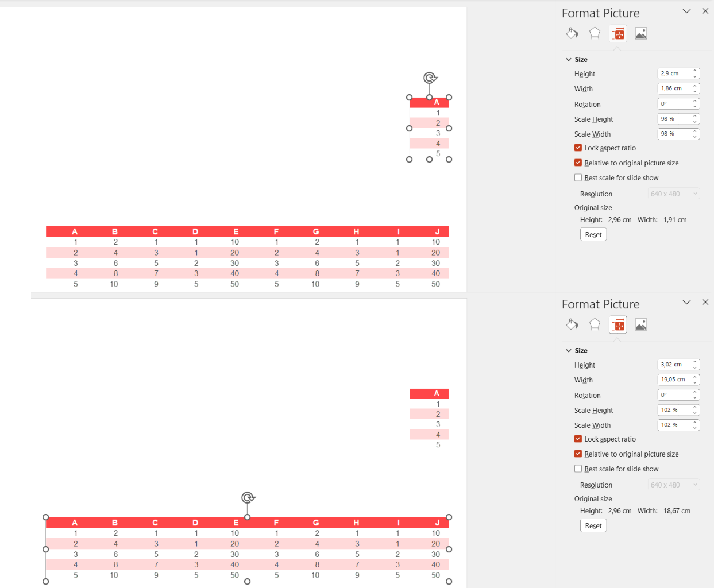Open Effects pentagon tab in lower Format Picture pane
Screen dimensions: 714x588
click(x=595, y=324)
